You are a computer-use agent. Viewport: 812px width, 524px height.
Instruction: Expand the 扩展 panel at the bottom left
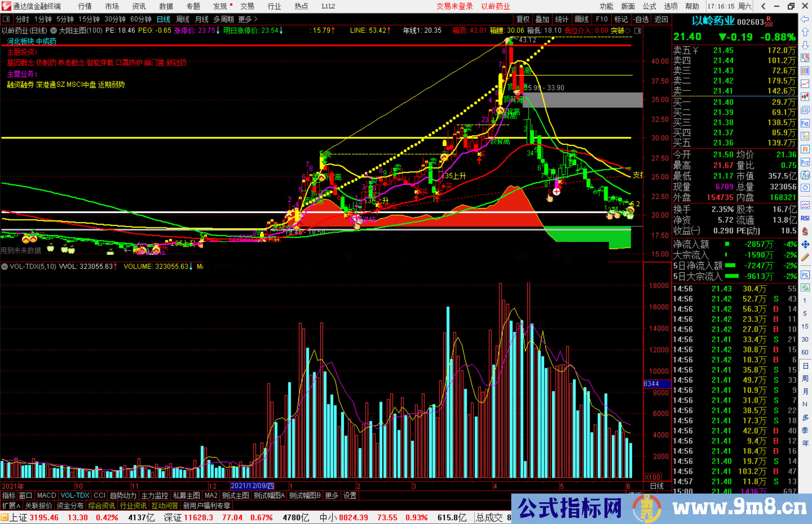11,506
